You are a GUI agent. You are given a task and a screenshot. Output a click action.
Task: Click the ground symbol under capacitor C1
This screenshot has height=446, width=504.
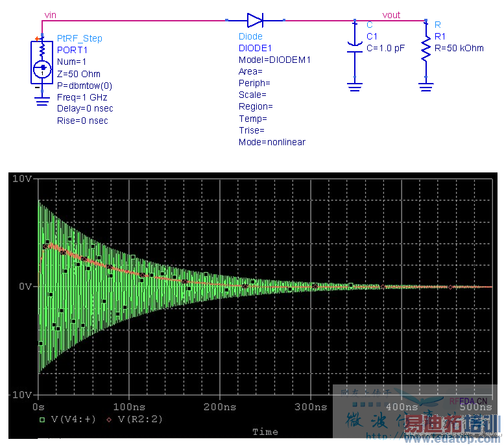click(355, 87)
